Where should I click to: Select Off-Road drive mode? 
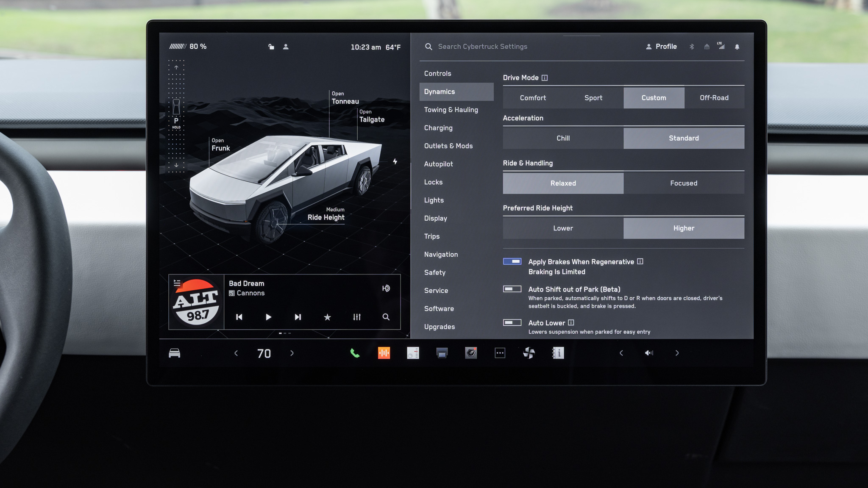coord(714,98)
